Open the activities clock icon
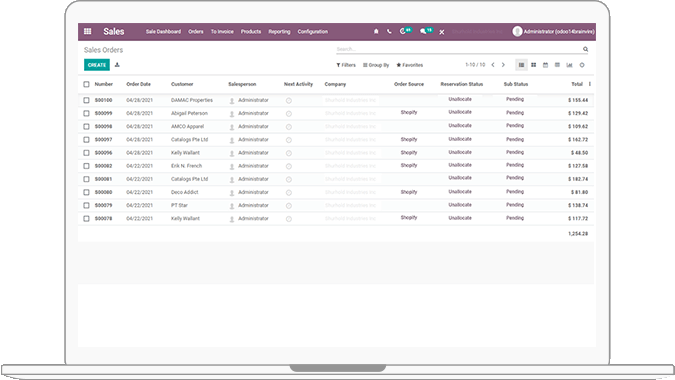 click(x=403, y=31)
